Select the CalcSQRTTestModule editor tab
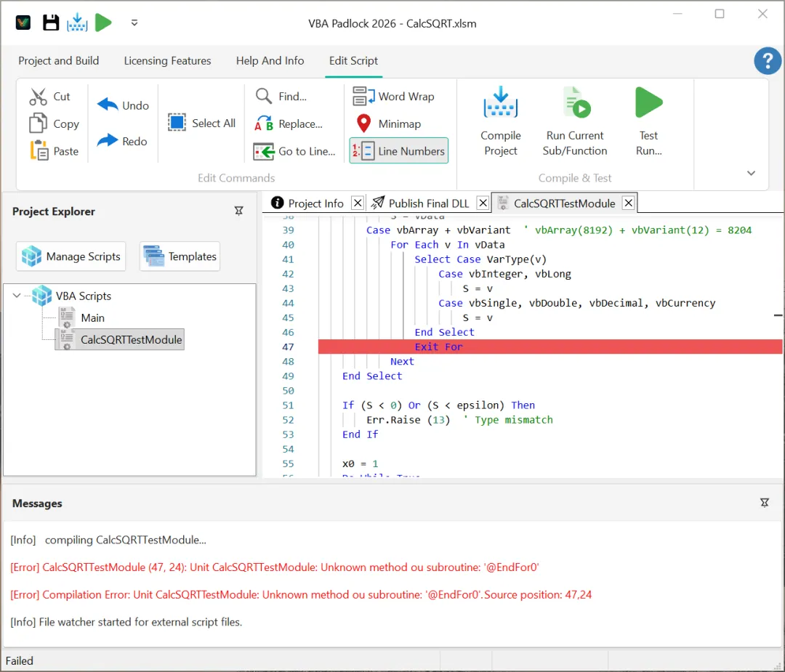785x672 pixels. (556, 203)
